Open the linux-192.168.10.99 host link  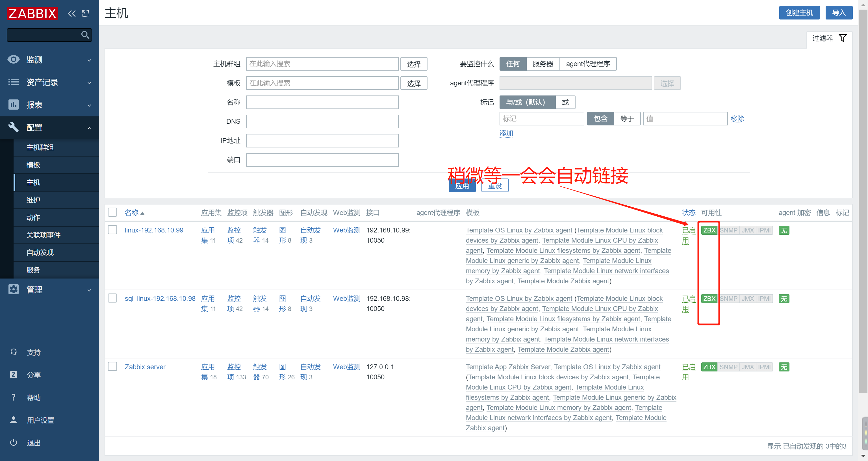(x=154, y=230)
